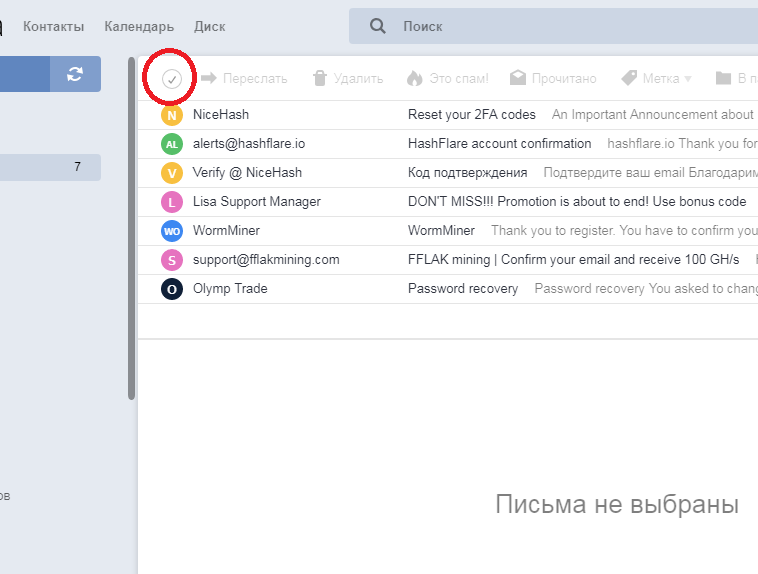This screenshot has width=758, height=574.
Task: Click the folder with 7 unread messages
Action: (x=50, y=167)
